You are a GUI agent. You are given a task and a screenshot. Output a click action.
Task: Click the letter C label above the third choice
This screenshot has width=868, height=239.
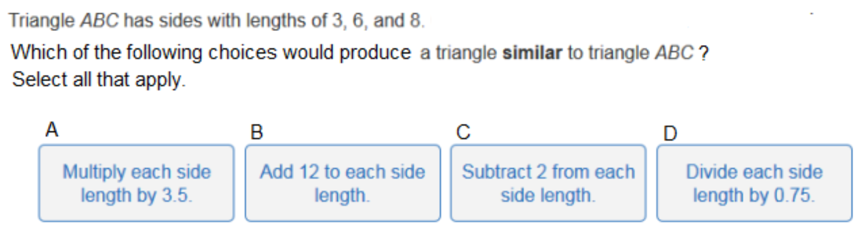[x=463, y=132]
